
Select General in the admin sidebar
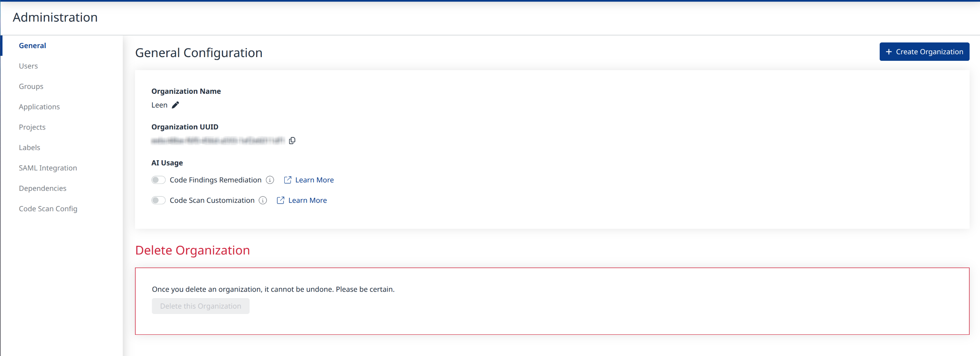33,46
